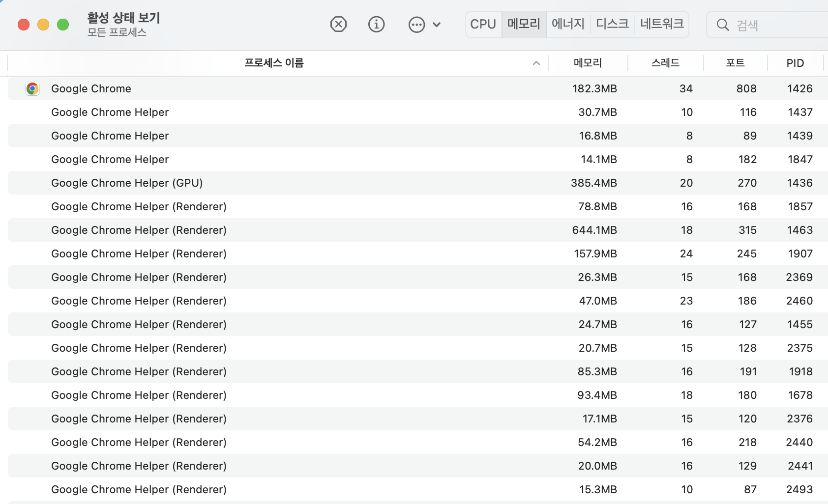This screenshot has width=828, height=504.
Task: Sort by PID column header
Action: tap(795, 63)
